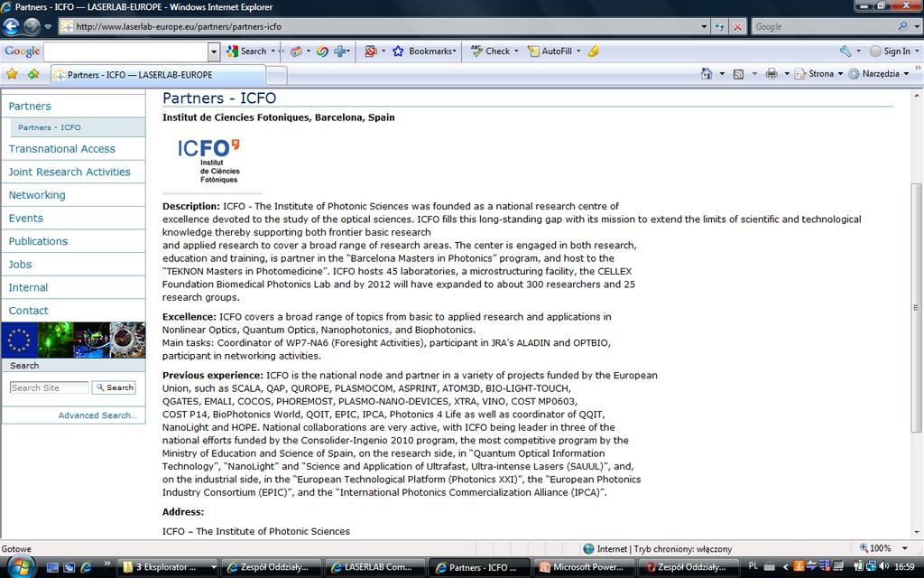The width and height of the screenshot is (924, 578).
Task: Click the AutoFill toolbar button
Action: 550,51
